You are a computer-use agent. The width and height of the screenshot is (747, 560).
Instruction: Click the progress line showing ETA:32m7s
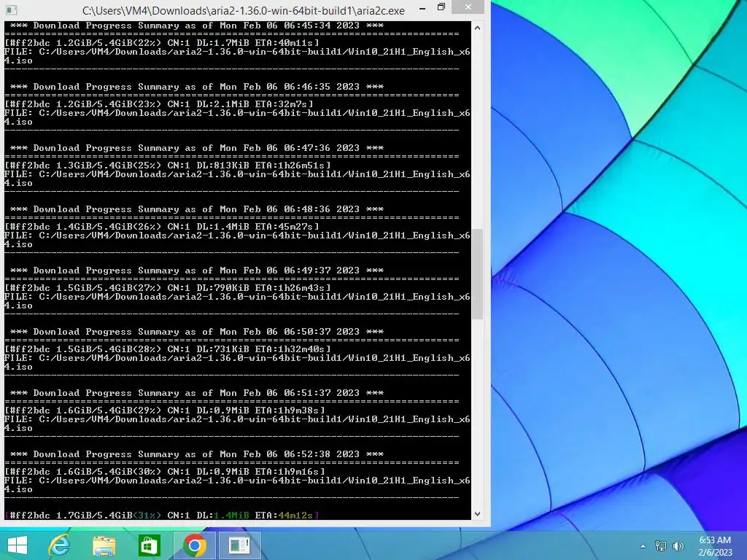click(159, 104)
